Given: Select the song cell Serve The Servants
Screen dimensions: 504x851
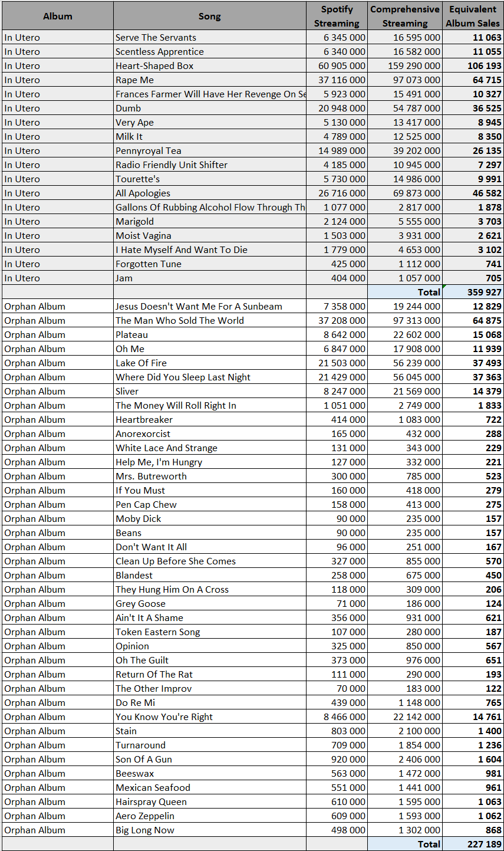Looking at the screenshot, I should click(209, 37).
